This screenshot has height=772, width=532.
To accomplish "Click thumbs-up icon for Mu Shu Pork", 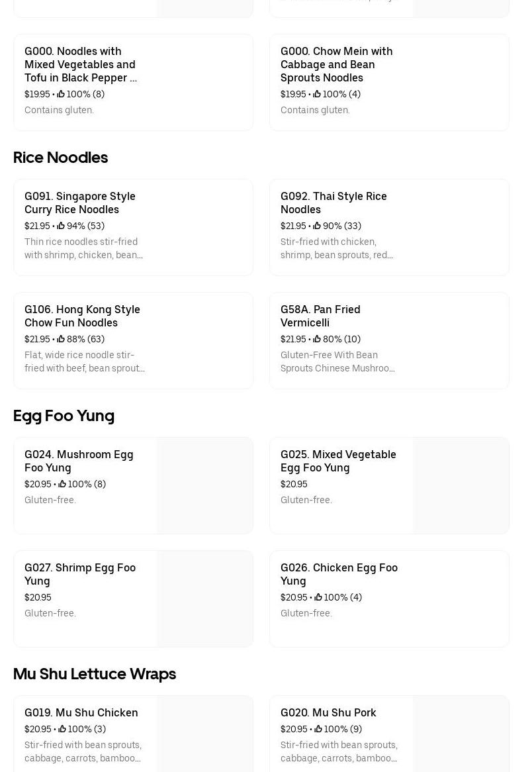I will [x=318, y=730].
